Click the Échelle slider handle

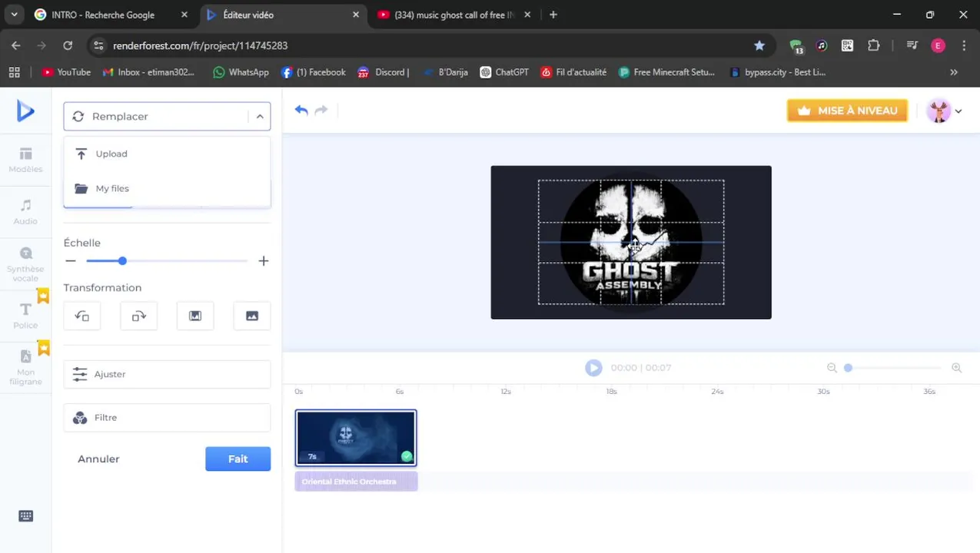(122, 261)
